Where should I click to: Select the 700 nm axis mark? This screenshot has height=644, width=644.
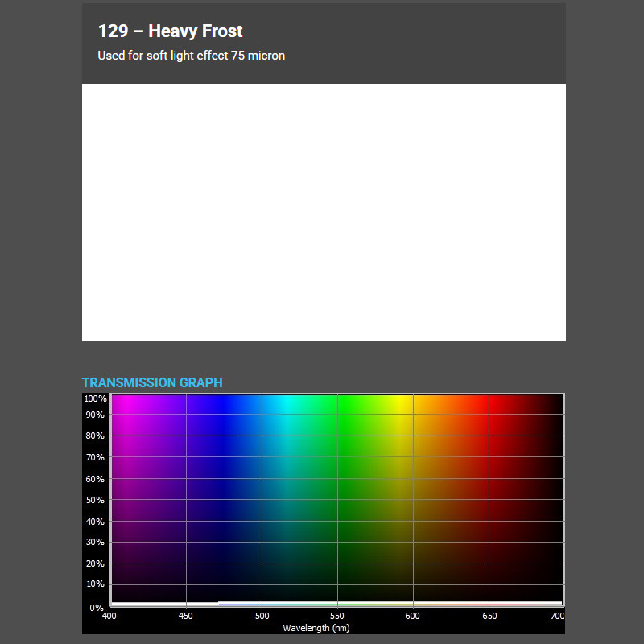coord(556,616)
